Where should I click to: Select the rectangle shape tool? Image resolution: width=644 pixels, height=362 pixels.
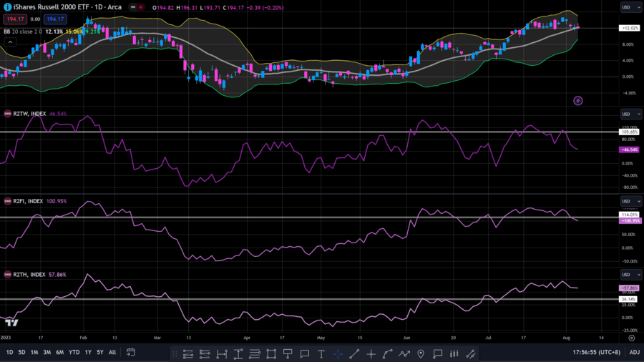point(271,354)
